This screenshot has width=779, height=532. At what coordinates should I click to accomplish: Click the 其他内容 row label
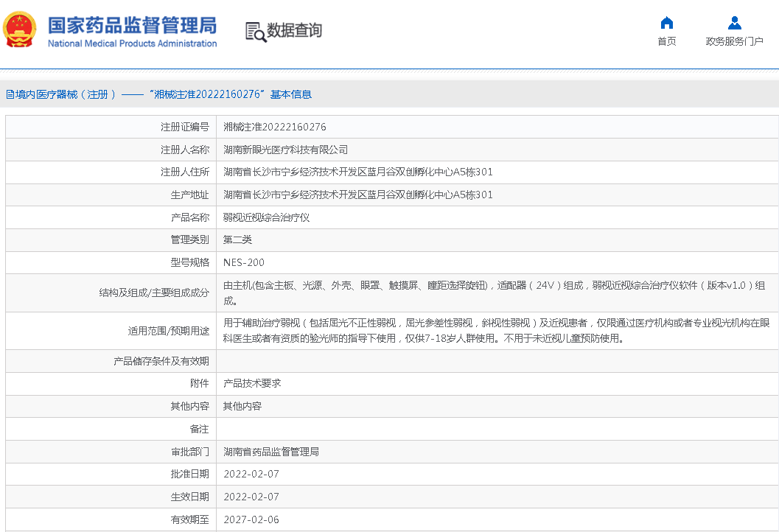(x=190, y=406)
